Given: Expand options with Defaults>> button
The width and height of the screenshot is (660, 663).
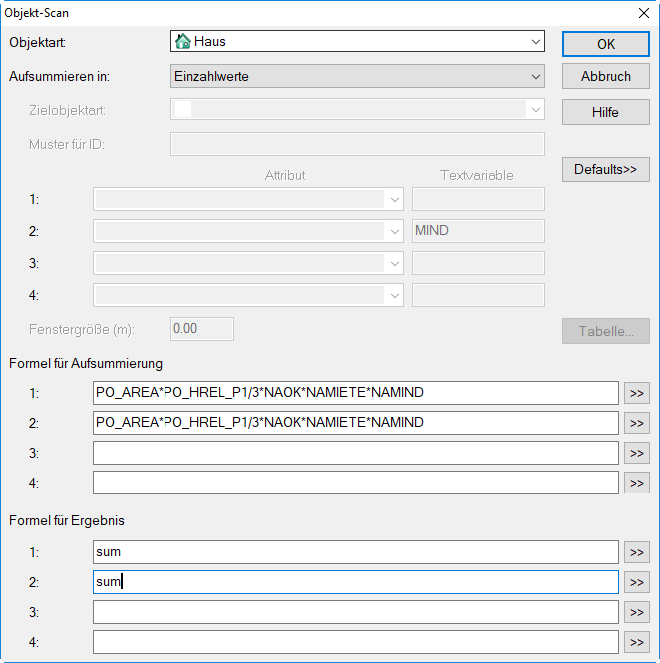Looking at the screenshot, I should (x=605, y=170).
